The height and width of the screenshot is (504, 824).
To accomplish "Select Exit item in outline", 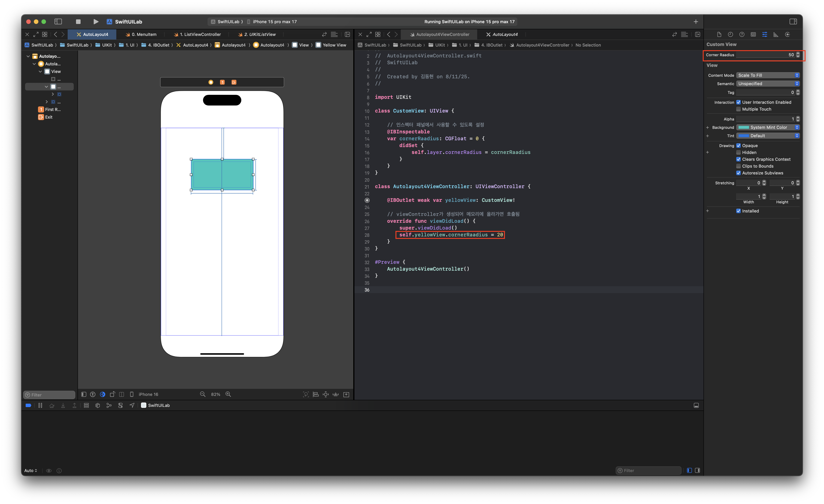I will pyautogui.click(x=45, y=117).
